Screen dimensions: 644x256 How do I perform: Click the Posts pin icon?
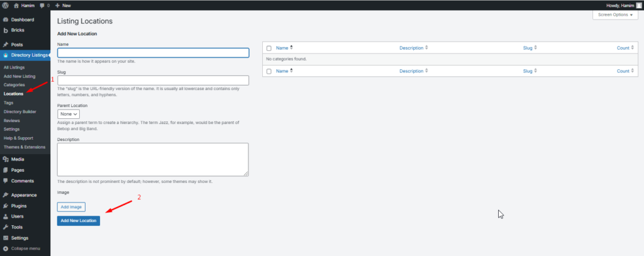(x=6, y=45)
